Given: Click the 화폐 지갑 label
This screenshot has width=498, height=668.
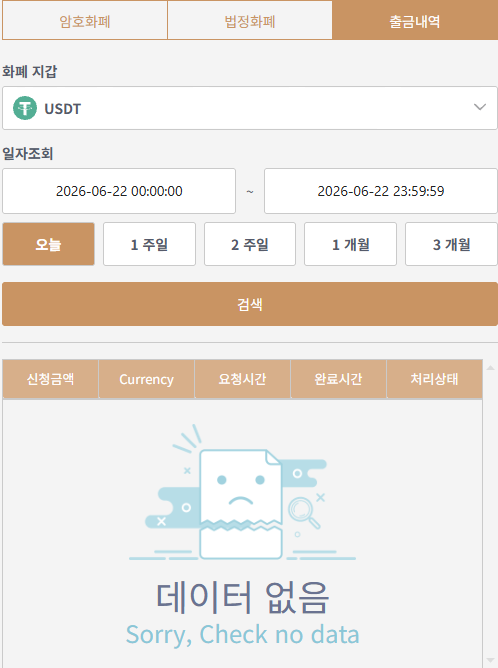Looking at the screenshot, I should (x=29, y=71).
